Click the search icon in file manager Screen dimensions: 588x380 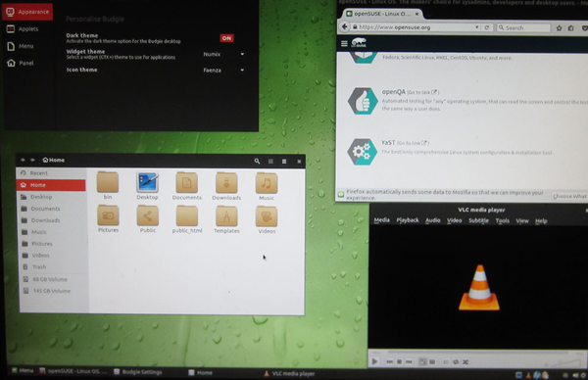tap(257, 161)
